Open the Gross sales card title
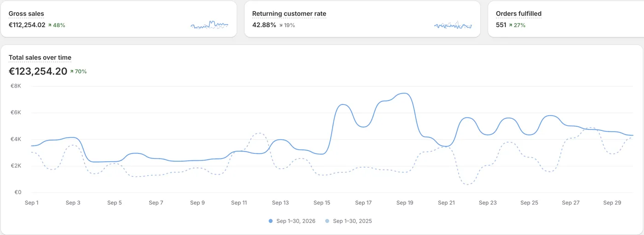 tap(26, 14)
